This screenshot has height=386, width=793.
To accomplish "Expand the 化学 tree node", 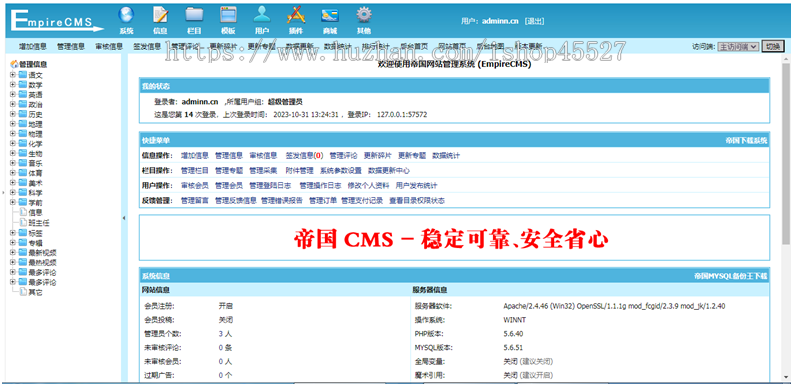I will pyautogui.click(x=13, y=143).
